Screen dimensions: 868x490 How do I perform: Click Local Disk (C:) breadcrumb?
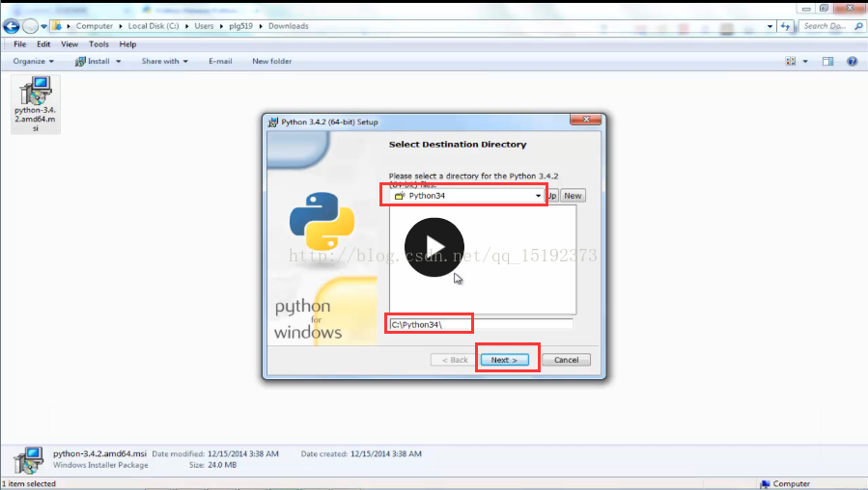[x=154, y=26]
